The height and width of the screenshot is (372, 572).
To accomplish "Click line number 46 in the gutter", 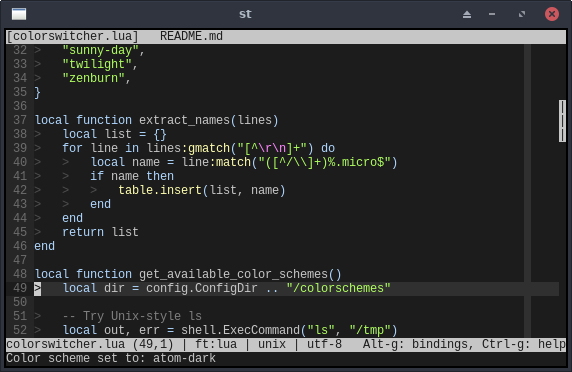I will coord(20,246).
